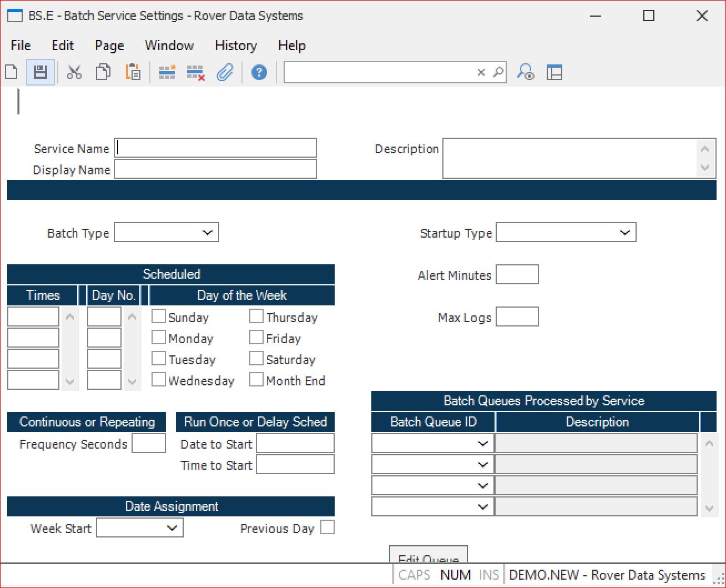This screenshot has width=726, height=588.
Task: Open the History menu
Action: tap(235, 46)
